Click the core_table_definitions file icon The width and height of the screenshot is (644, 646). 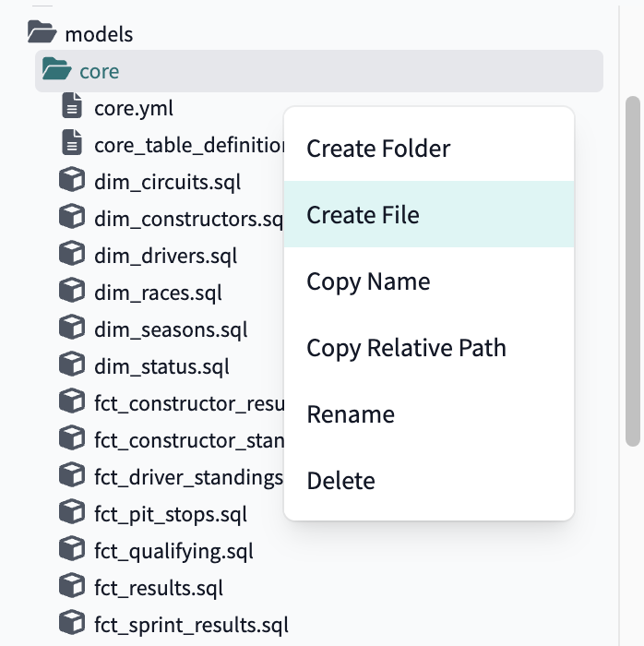pyautogui.click(x=72, y=142)
